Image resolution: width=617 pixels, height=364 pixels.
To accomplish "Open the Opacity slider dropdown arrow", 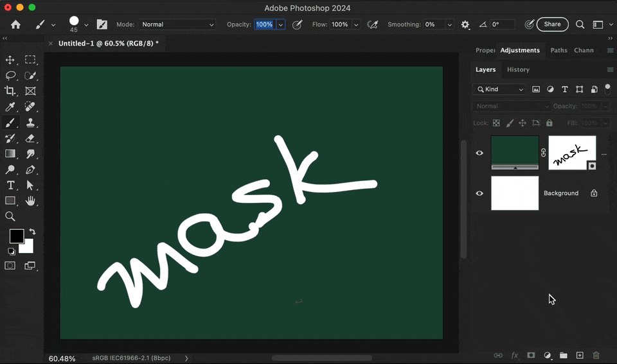I will tap(281, 24).
